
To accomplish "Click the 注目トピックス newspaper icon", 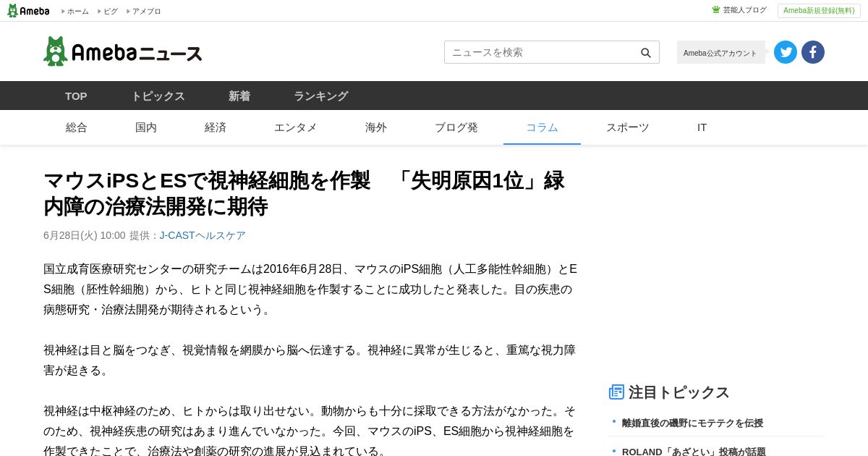I will tap(616, 392).
